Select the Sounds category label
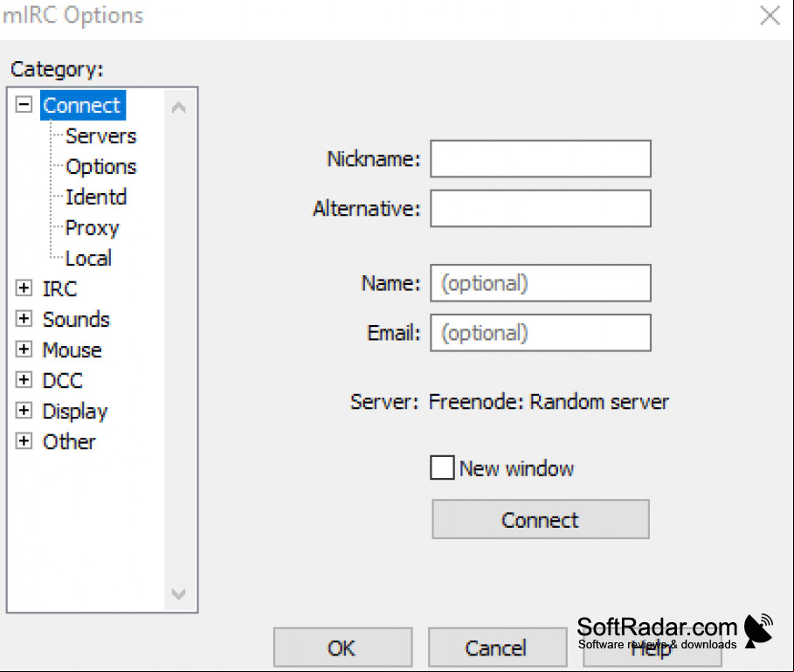The height and width of the screenshot is (672, 794). pyautogui.click(x=76, y=320)
